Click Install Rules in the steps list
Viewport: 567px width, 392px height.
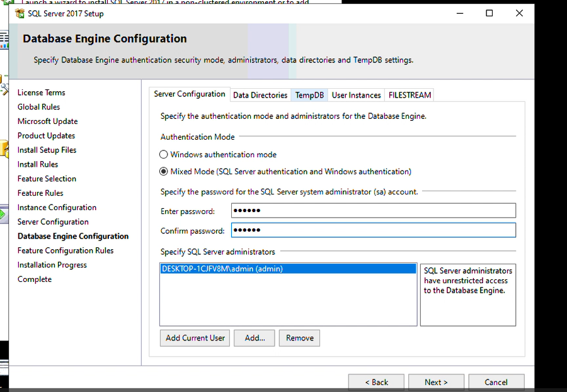pos(38,164)
